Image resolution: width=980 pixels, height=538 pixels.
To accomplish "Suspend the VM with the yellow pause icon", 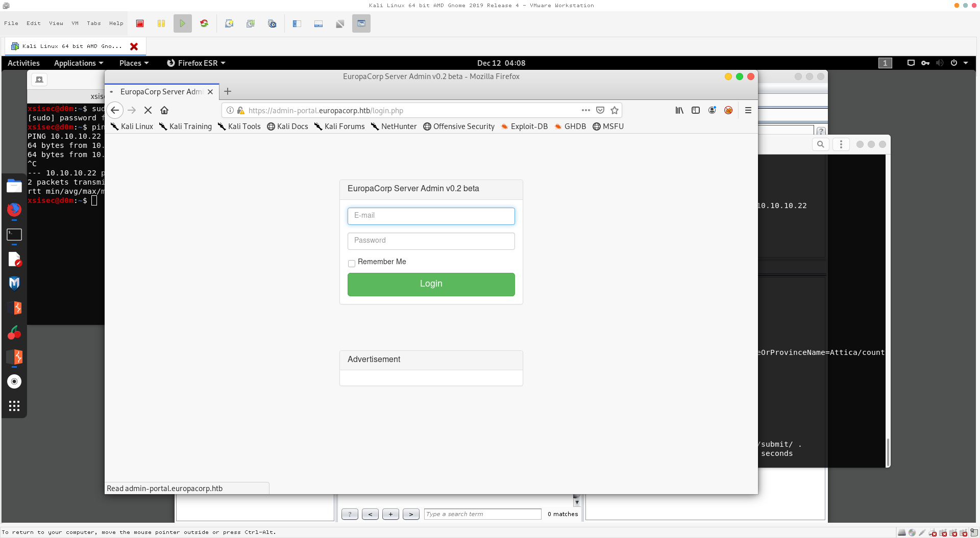I will 161,23.
